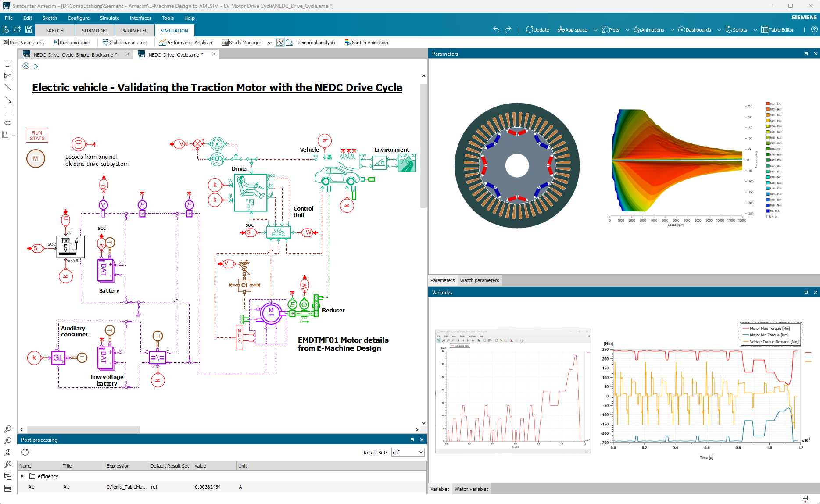Expand the efficiency group in Post processing
The height and width of the screenshot is (504, 820).
click(x=22, y=476)
